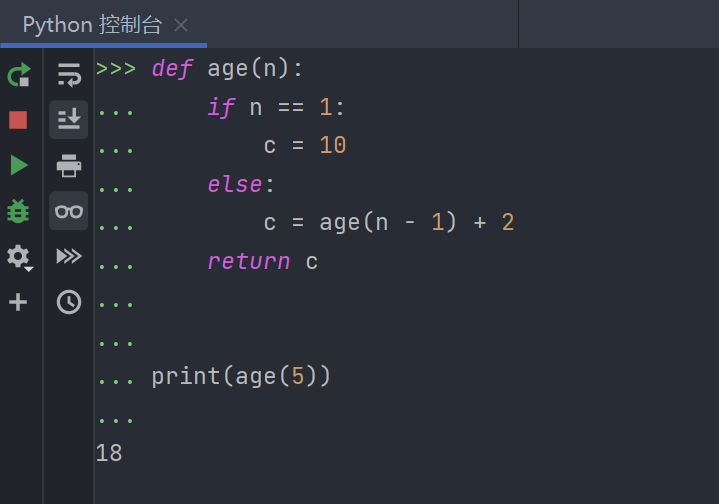Toggle scroll to end icon
The width and height of the screenshot is (719, 504).
coord(69,119)
